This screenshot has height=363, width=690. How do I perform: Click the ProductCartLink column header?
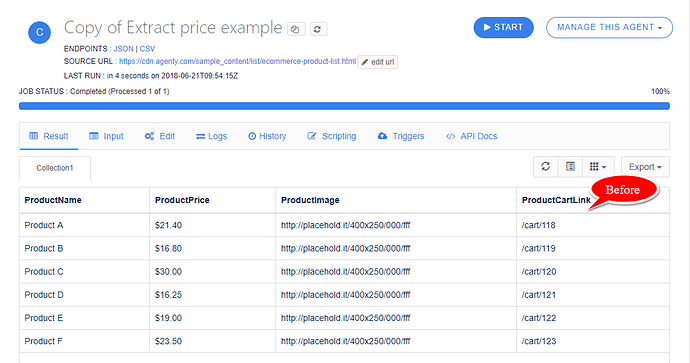point(556,200)
